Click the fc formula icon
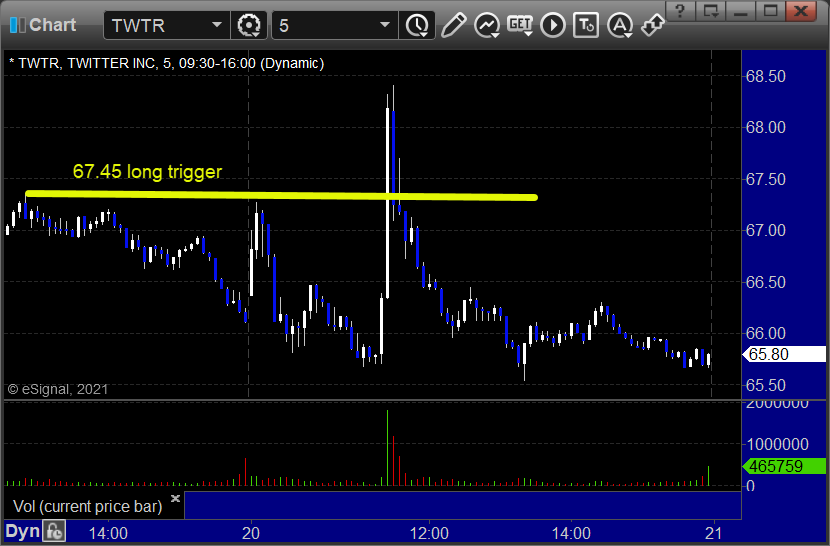The height and width of the screenshot is (546, 830). pos(55,531)
